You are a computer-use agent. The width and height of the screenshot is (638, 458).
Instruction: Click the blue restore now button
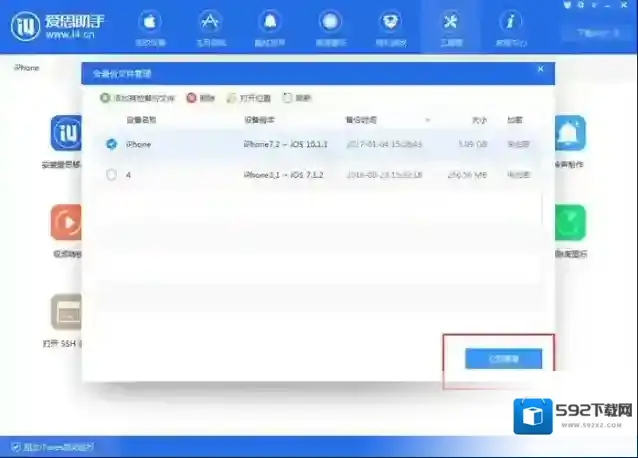click(x=503, y=358)
